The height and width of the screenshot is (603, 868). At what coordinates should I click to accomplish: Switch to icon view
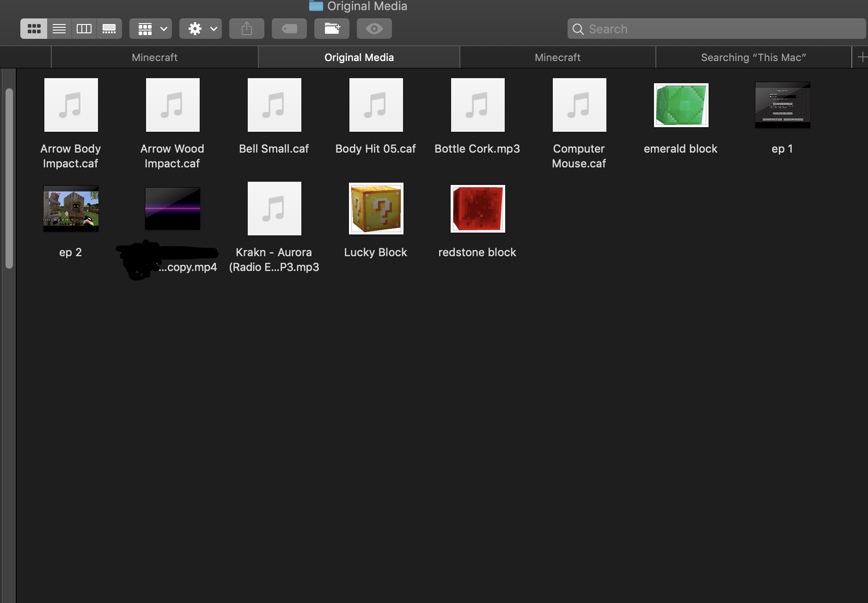click(x=34, y=29)
